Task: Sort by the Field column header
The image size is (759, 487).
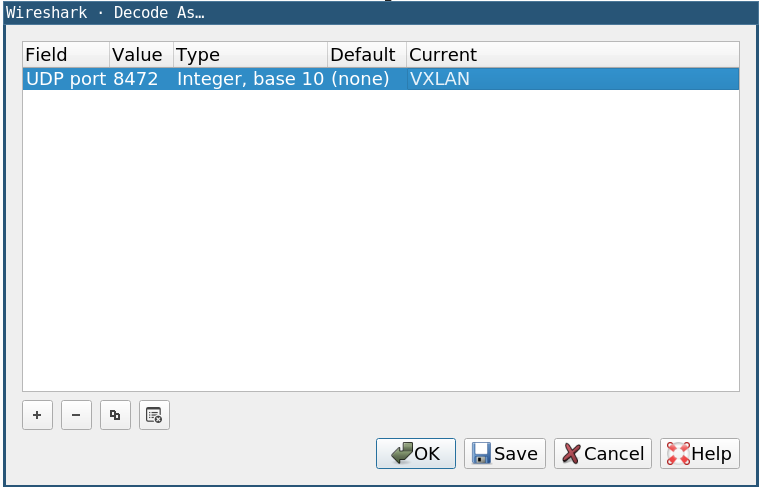Action: [x=65, y=54]
